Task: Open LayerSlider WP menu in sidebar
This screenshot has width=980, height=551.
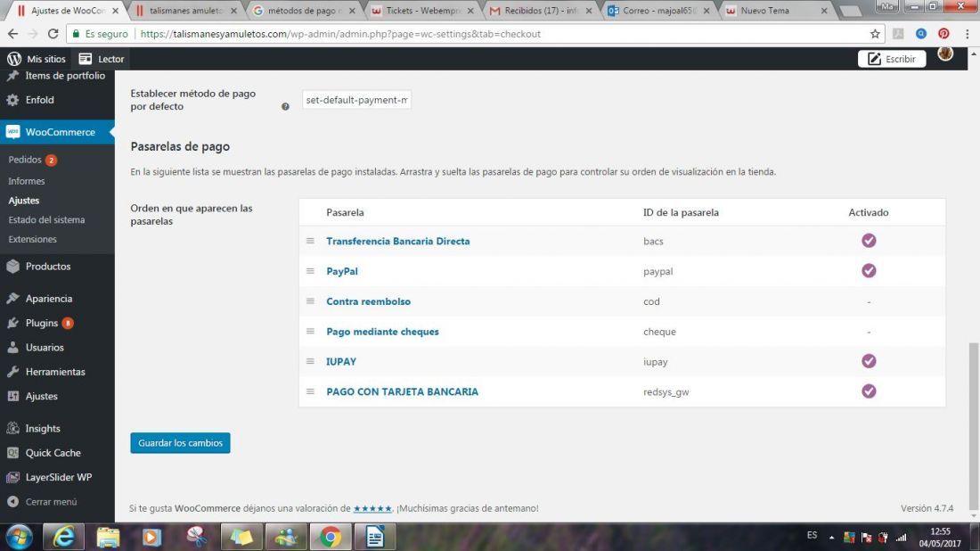Action: click(58, 477)
